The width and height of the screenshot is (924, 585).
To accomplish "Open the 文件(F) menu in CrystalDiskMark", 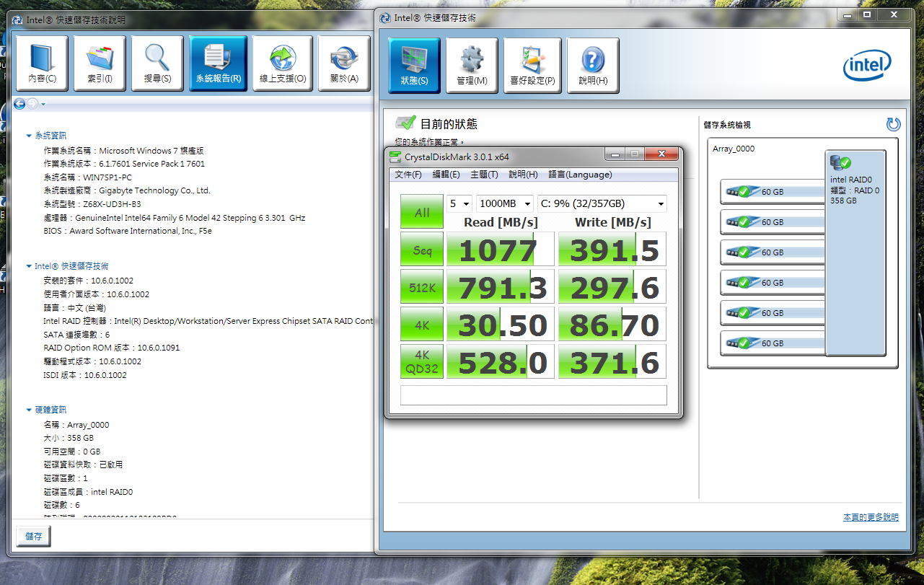I will point(408,175).
